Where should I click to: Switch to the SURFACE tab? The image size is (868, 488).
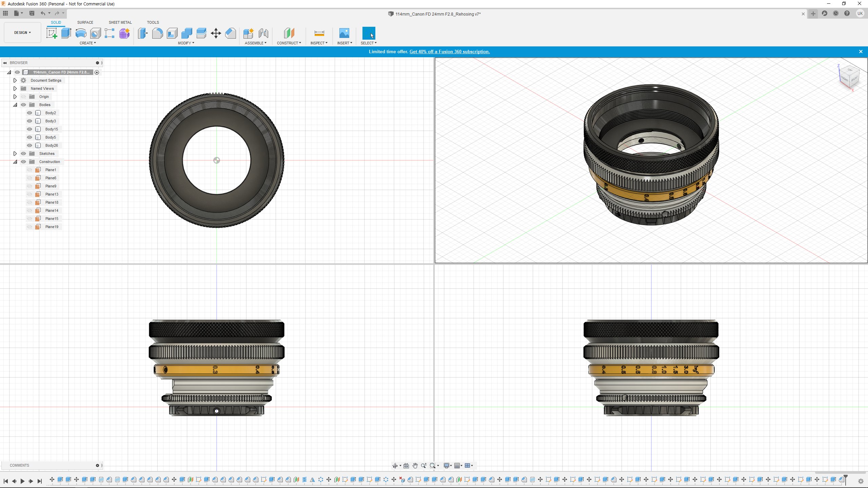pos(85,22)
